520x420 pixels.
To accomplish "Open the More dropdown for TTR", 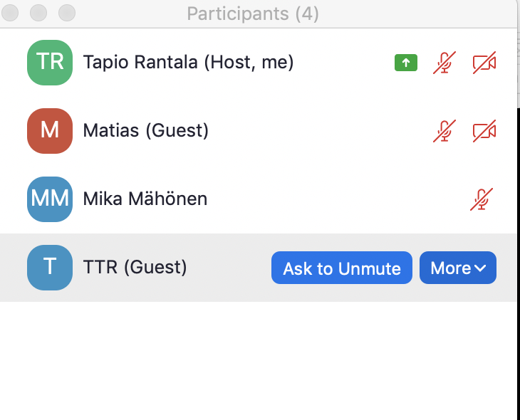I will (x=458, y=268).
